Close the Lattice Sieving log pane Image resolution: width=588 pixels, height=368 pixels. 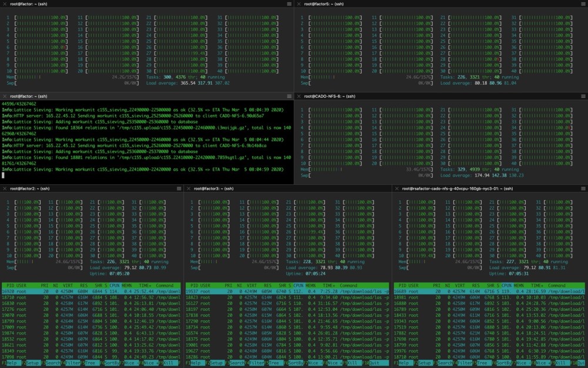[4, 96]
